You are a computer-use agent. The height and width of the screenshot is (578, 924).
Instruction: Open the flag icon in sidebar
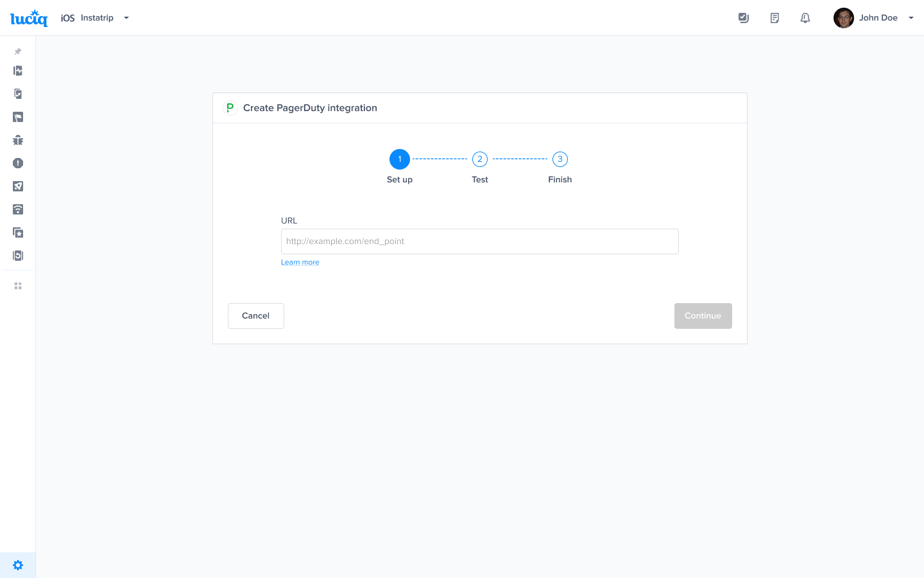[x=18, y=117]
